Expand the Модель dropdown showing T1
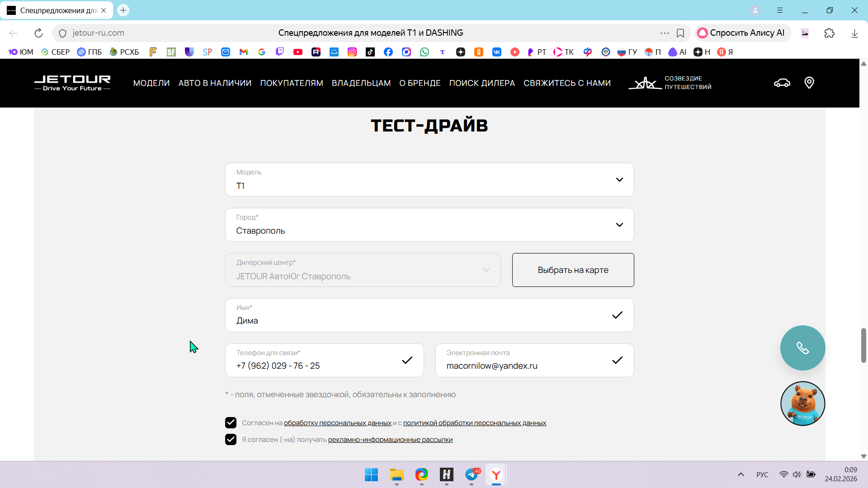Image resolution: width=868 pixels, height=488 pixels. click(x=429, y=180)
